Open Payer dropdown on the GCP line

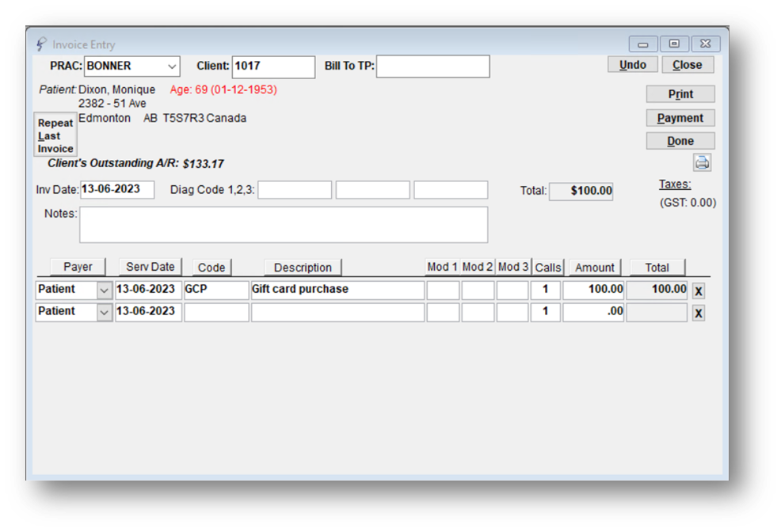tap(104, 290)
